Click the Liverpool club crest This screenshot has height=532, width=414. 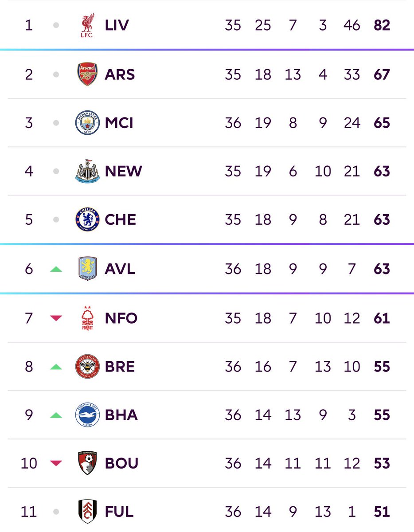coord(88,25)
